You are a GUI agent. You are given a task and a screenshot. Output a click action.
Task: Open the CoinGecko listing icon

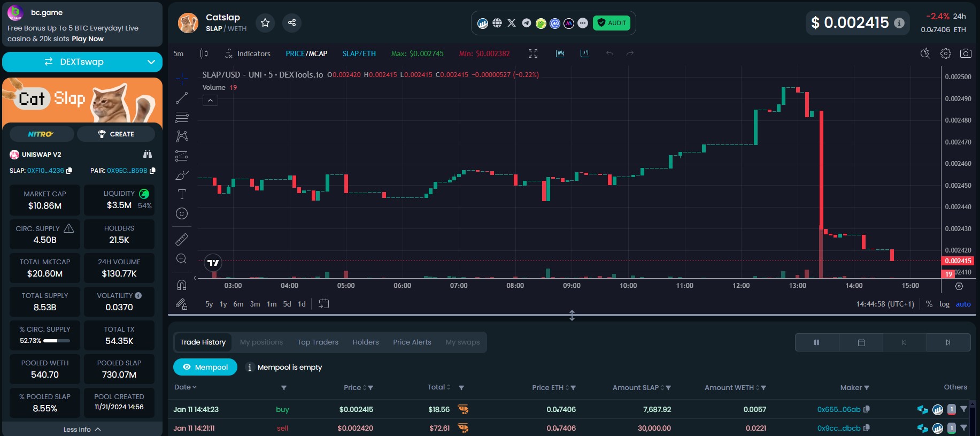541,23
